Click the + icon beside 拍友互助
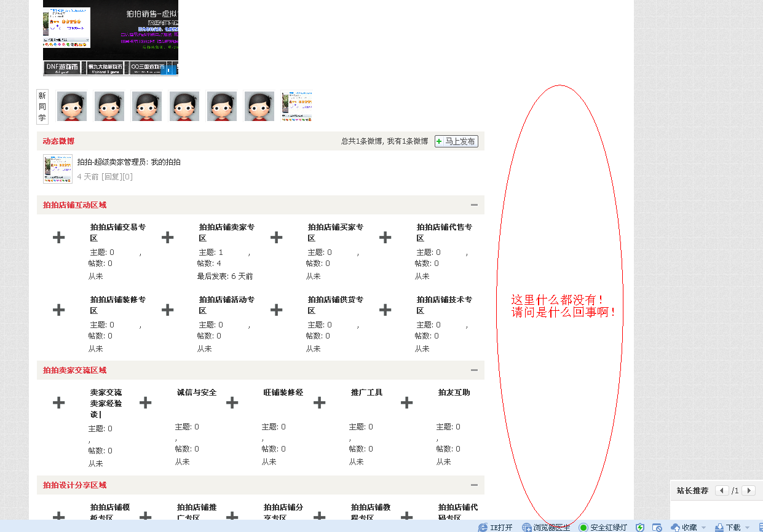 click(406, 402)
